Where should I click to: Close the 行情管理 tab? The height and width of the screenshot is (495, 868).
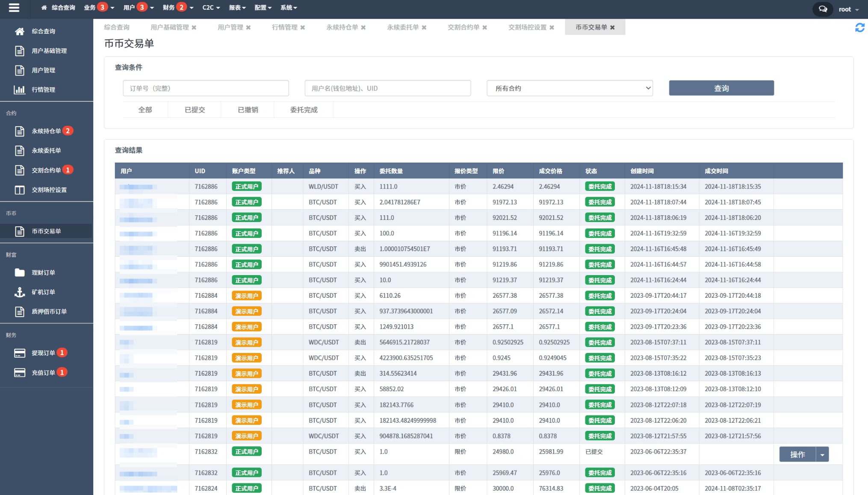click(303, 27)
